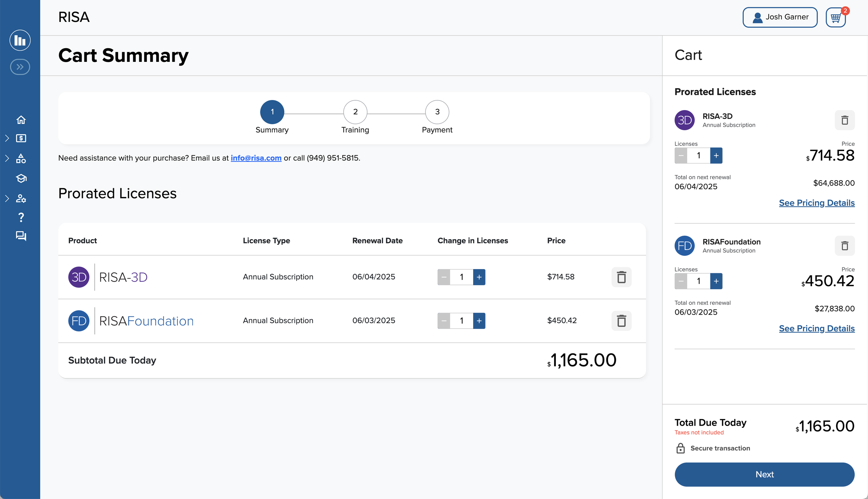868x499 pixels.
Task: Click the RISA title in the header
Action: click(x=74, y=17)
